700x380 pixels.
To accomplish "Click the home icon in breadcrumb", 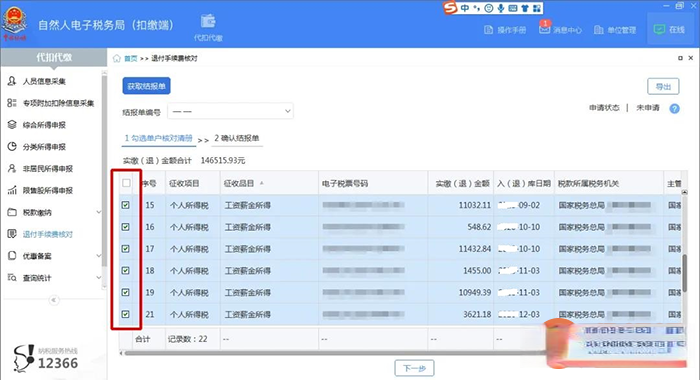I will click(x=117, y=58).
